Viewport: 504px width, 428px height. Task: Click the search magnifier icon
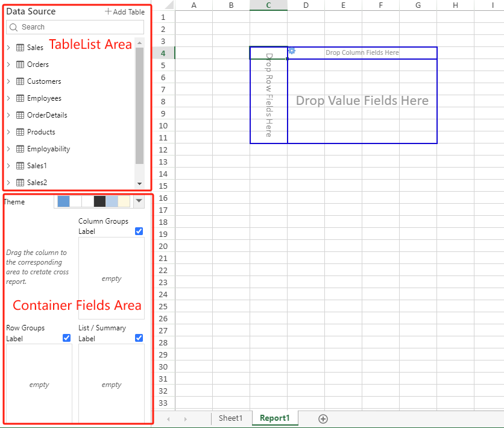(14, 27)
